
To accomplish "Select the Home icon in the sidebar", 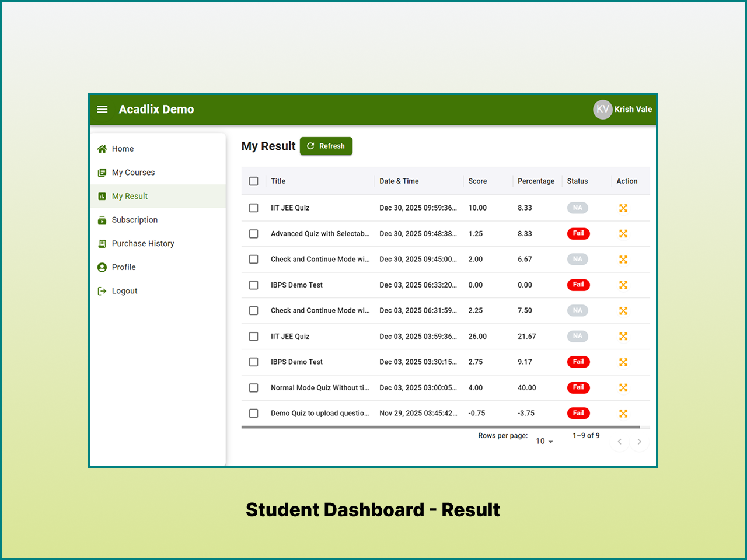I will point(102,149).
